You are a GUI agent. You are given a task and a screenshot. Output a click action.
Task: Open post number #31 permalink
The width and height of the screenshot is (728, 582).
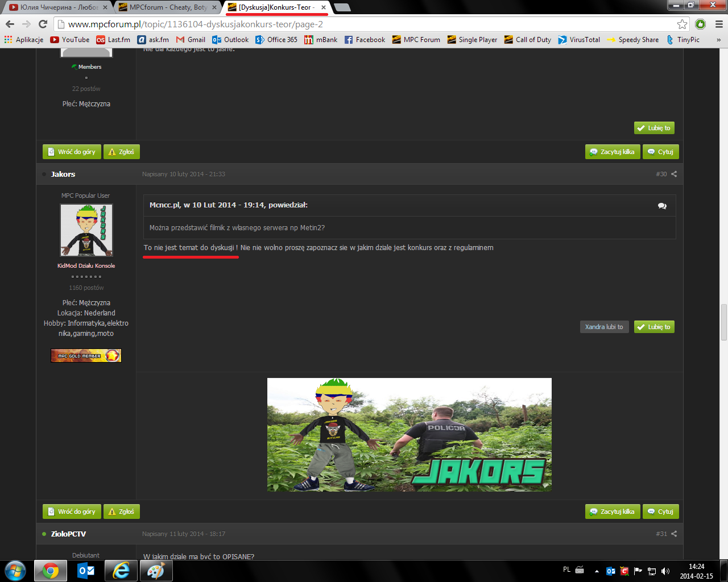[x=661, y=534]
